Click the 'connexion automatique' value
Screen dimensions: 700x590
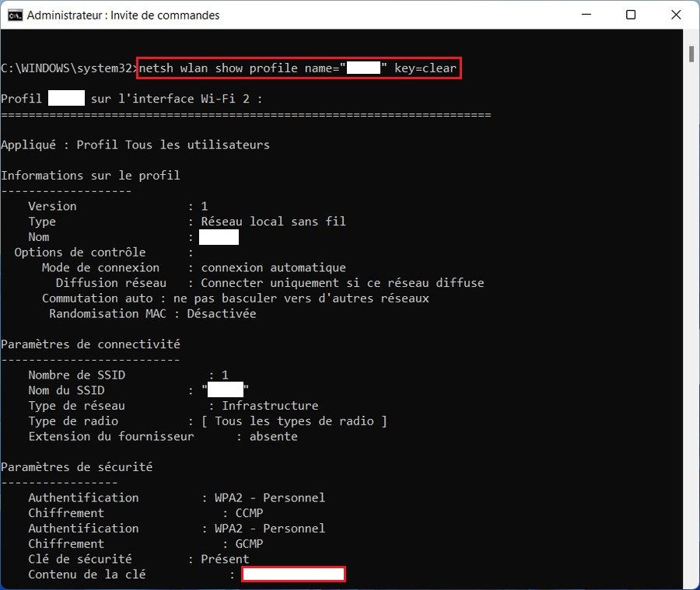coord(273,267)
